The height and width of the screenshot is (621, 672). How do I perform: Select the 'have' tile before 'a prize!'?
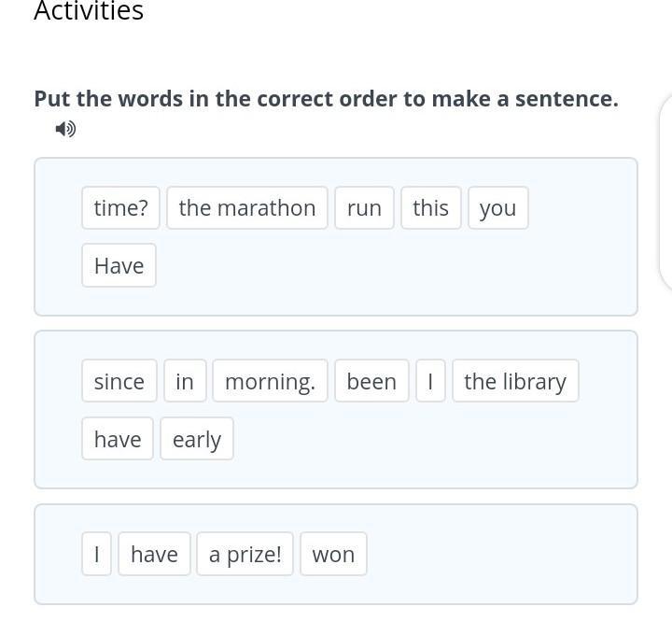154,555
